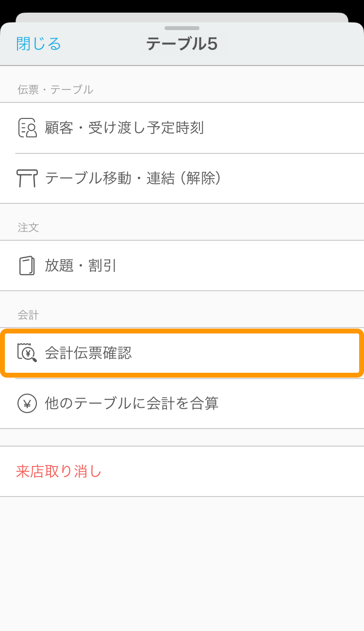Tap the blank gap above 来店取り消し row
This screenshot has width=364, height=631.
click(x=182, y=437)
